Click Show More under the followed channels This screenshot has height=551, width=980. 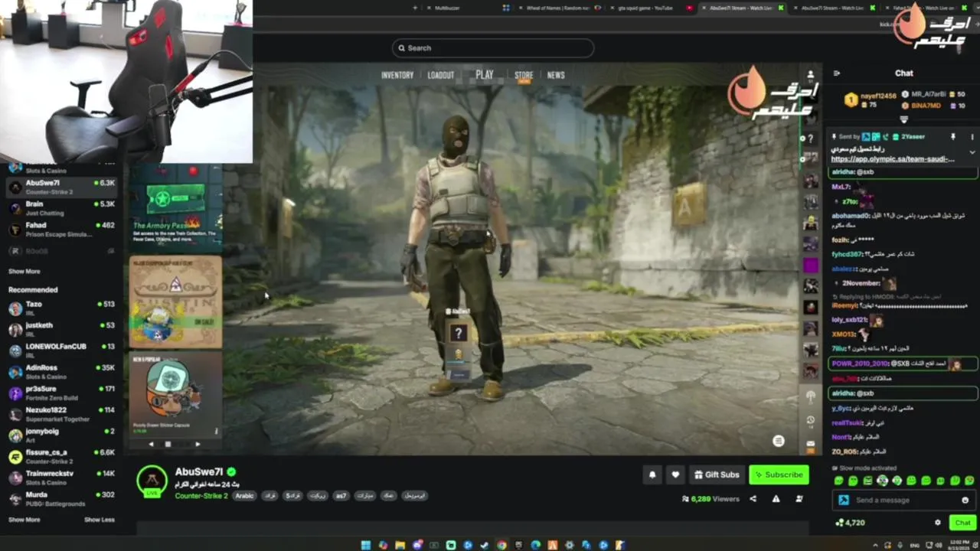click(x=24, y=271)
